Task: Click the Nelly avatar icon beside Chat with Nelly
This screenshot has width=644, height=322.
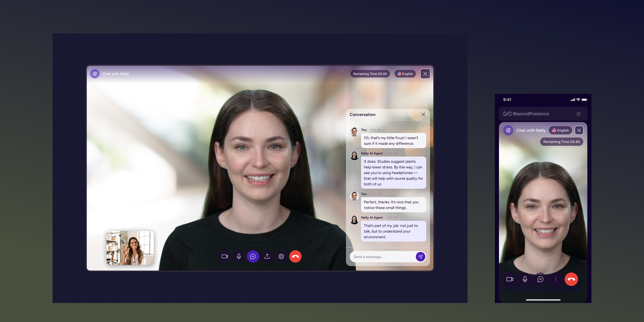Action: (x=95, y=74)
